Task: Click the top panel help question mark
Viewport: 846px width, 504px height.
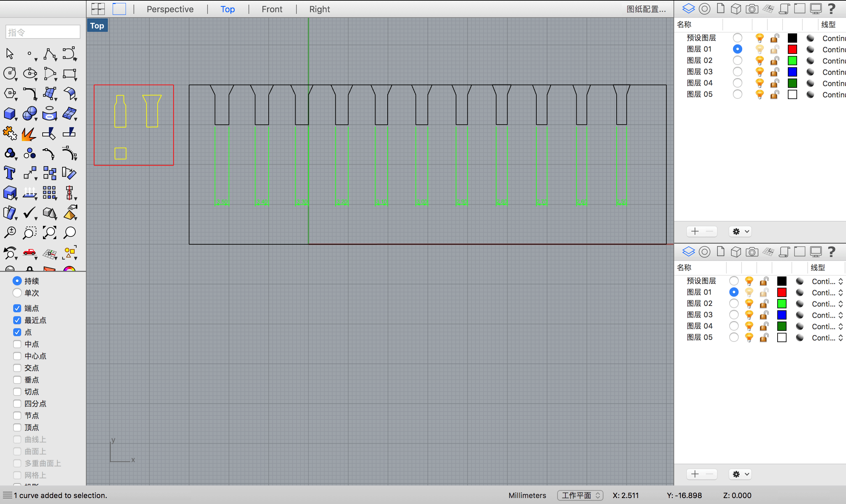Action: pos(831,9)
